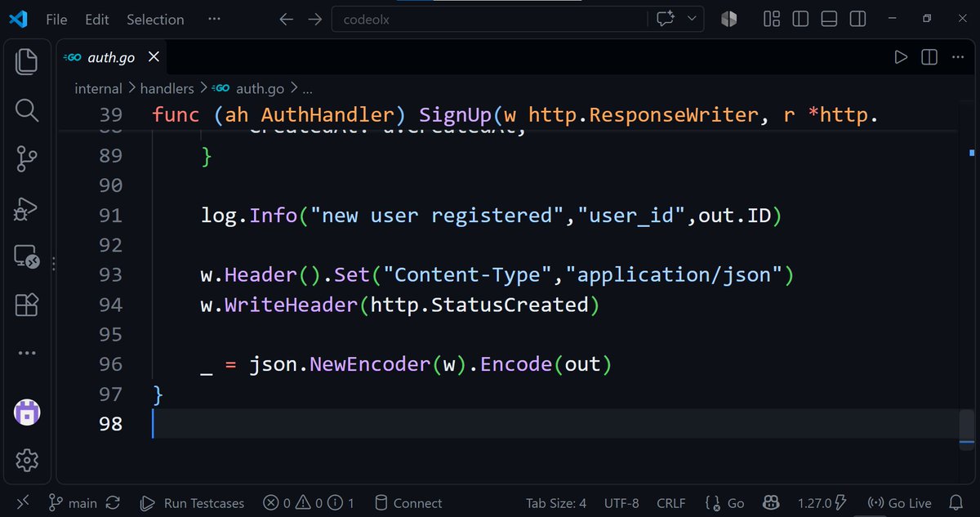Open the Accounts menu avatar
The height and width of the screenshot is (517, 980).
pos(27,412)
